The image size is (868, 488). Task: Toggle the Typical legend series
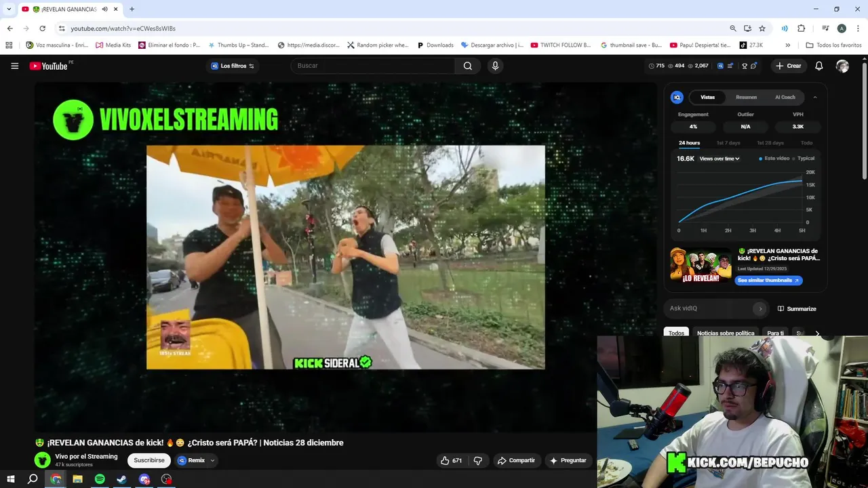pyautogui.click(x=804, y=159)
